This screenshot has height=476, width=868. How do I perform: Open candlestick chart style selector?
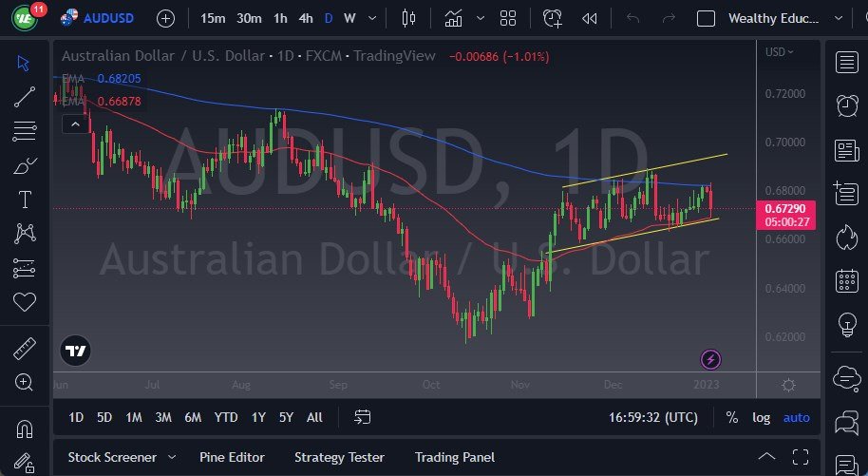(x=408, y=19)
